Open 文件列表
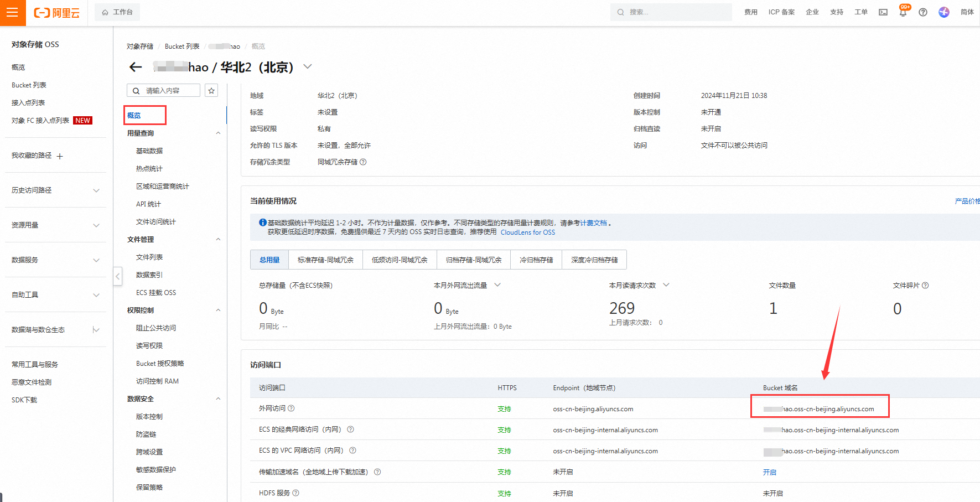Screen dimensions: 980x502 tap(149, 257)
